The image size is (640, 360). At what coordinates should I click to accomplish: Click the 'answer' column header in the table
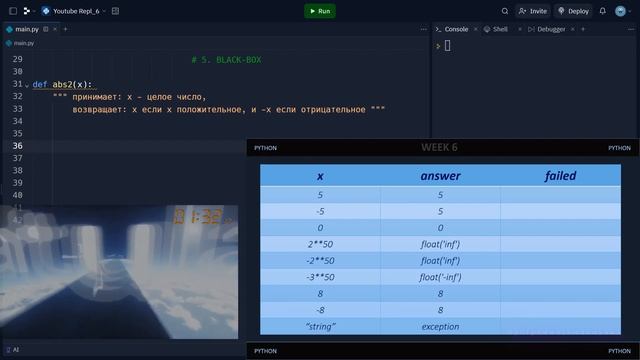coord(440,176)
